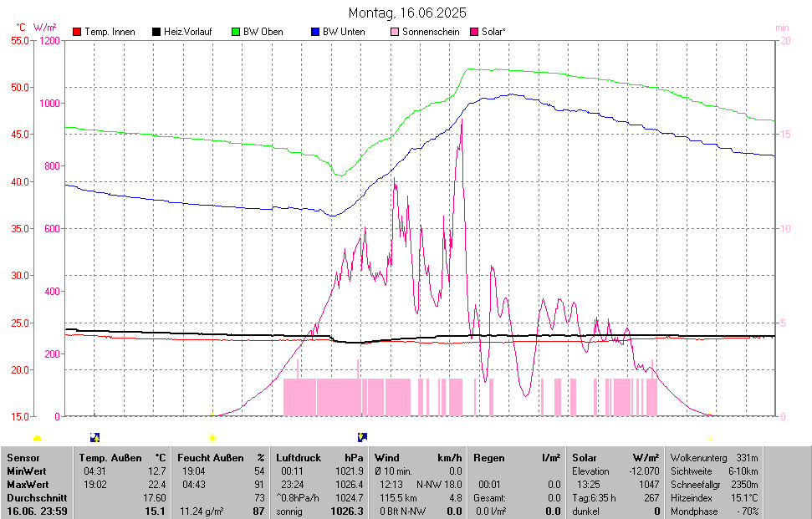Click the moonset icon with the down arrow
812x519 pixels.
[x=362, y=437]
